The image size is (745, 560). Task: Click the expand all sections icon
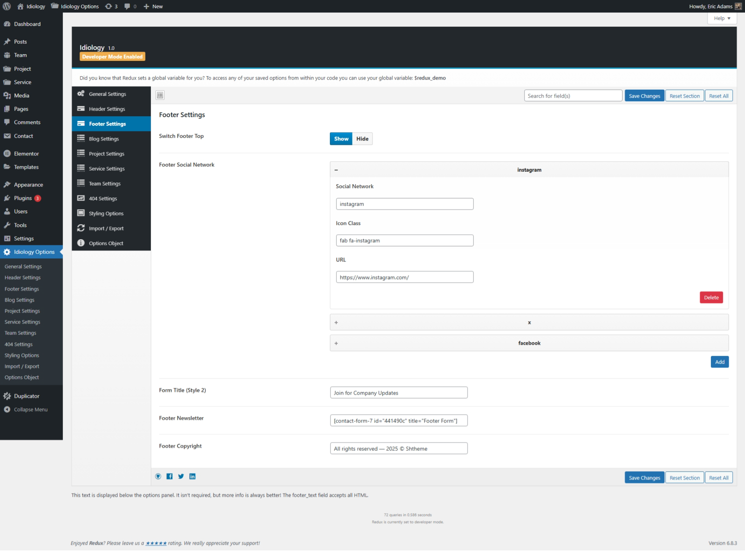(x=160, y=95)
